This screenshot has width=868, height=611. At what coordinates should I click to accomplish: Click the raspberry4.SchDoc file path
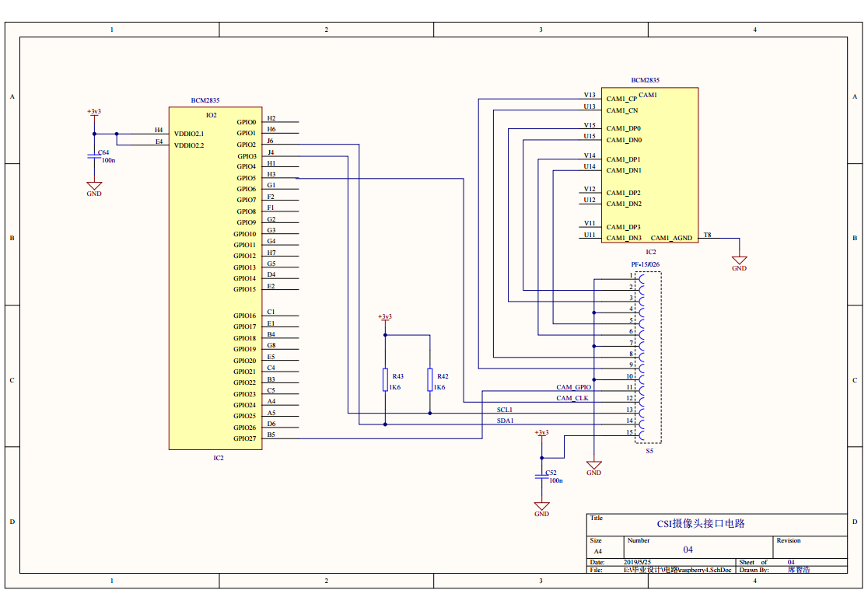[x=677, y=570]
